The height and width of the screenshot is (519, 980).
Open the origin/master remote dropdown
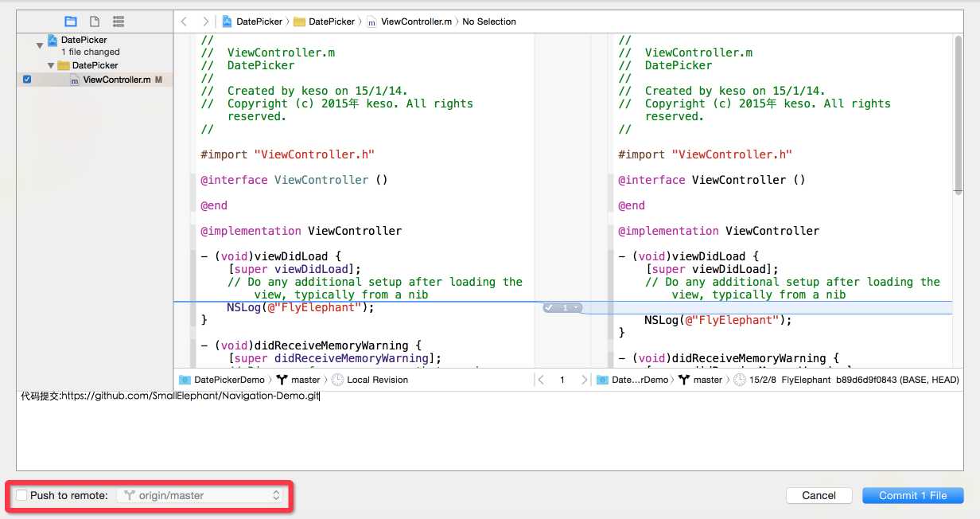200,495
